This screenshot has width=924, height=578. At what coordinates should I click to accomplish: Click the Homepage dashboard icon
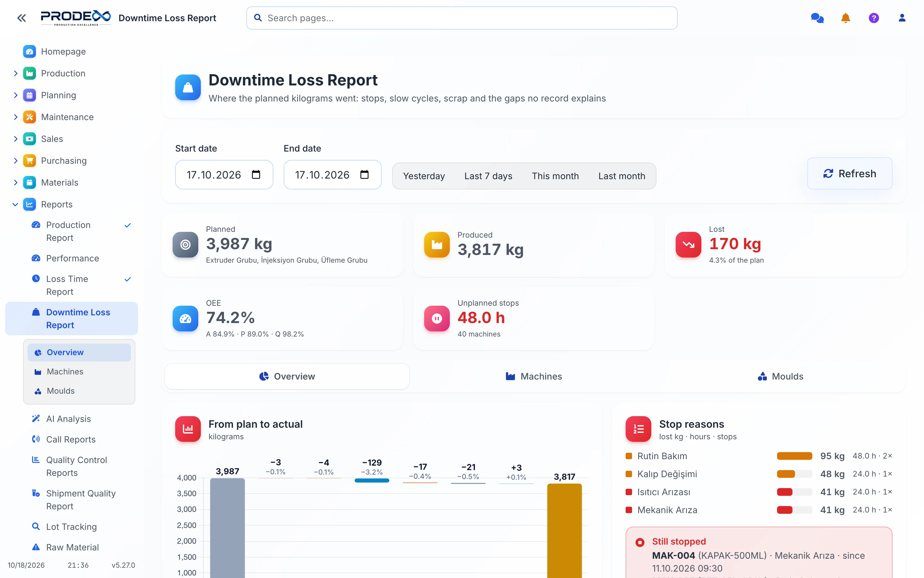[x=30, y=52]
